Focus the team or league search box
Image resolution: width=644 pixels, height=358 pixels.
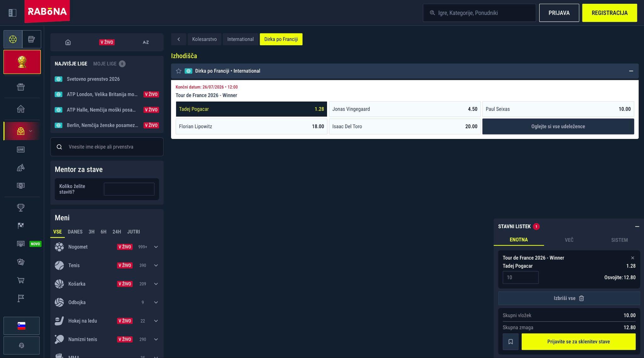[x=107, y=147]
